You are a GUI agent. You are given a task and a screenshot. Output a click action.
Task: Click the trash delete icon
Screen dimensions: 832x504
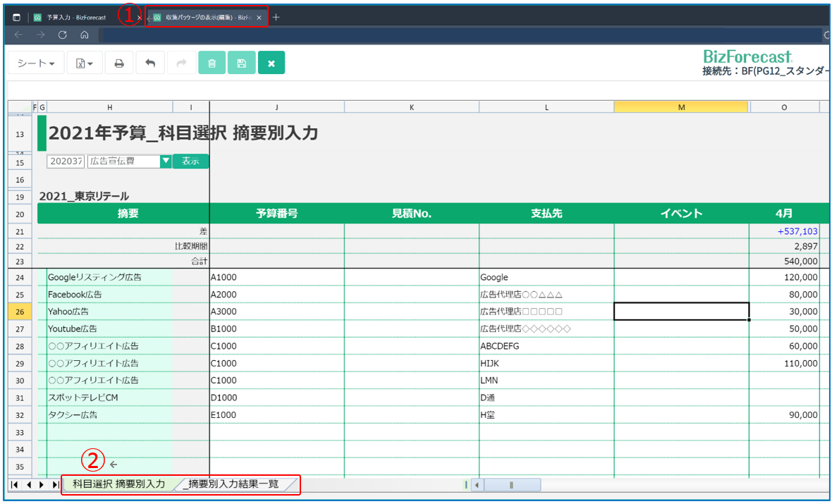coord(212,63)
